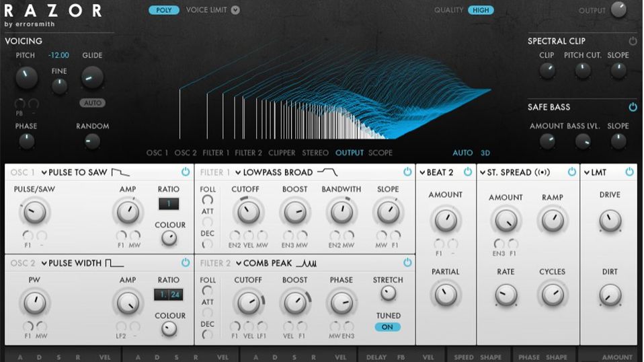Screen dimensions: 644x362
Task: Click the Safe Bass Amount knob
Action: [547, 142]
